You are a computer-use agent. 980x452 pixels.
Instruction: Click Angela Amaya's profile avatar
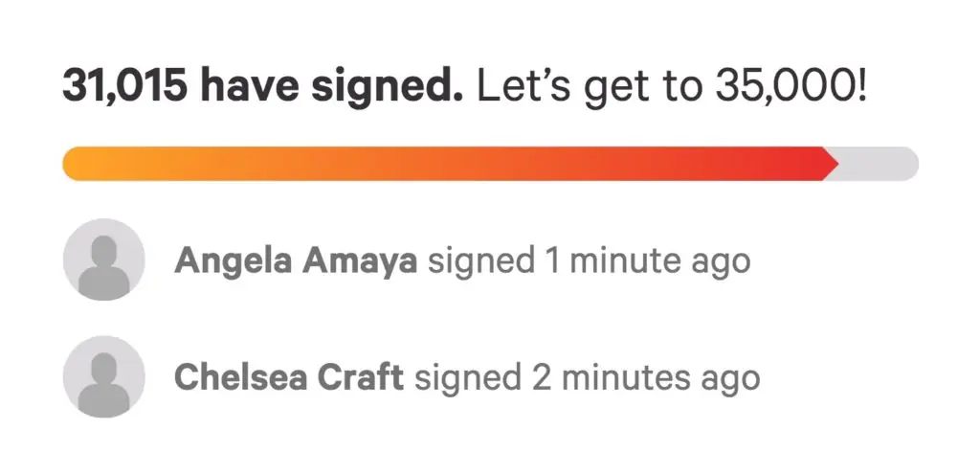pyautogui.click(x=103, y=260)
